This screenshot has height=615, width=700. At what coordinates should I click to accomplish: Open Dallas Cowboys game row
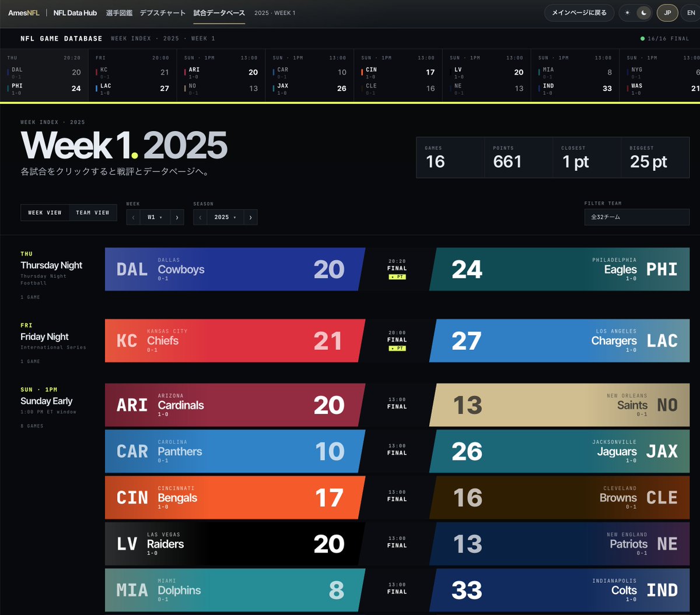(x=235, y=269)
